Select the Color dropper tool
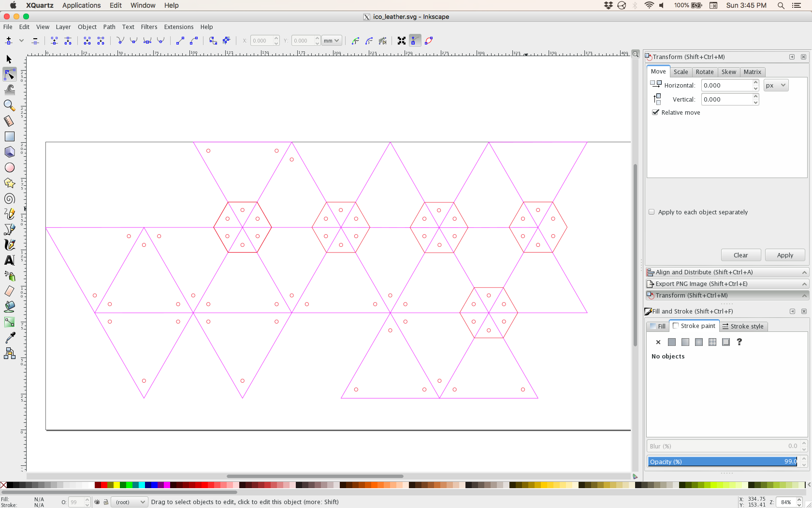 point(9,338)
